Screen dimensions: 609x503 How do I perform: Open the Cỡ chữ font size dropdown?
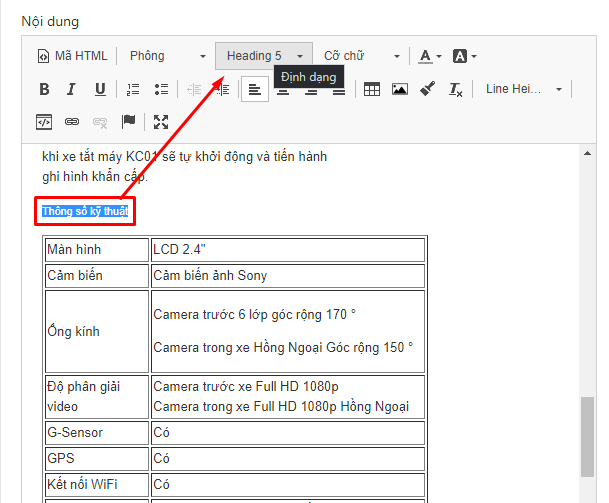pyautogui.click(x=362, y=56)
